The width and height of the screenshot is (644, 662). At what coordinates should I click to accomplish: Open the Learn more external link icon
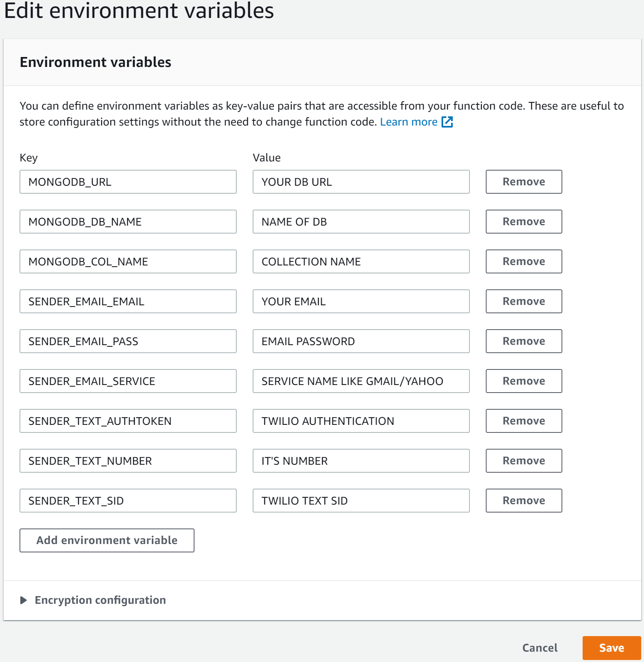click(448, 122)
